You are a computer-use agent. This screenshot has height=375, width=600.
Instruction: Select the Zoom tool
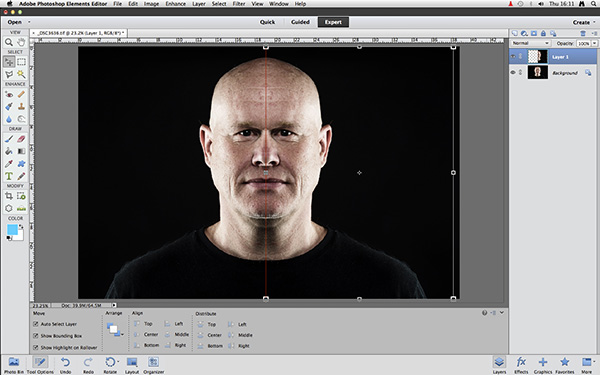click(x=9, y=42)
